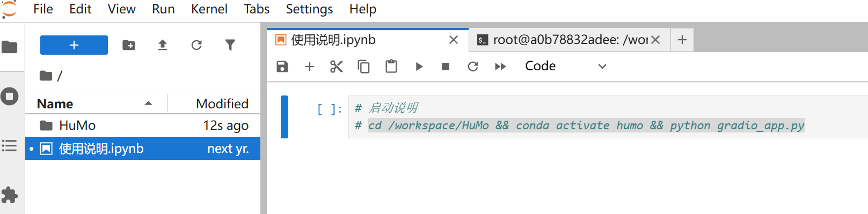
Task: Save the notebook with the disk icon
Action: [282, 67]
